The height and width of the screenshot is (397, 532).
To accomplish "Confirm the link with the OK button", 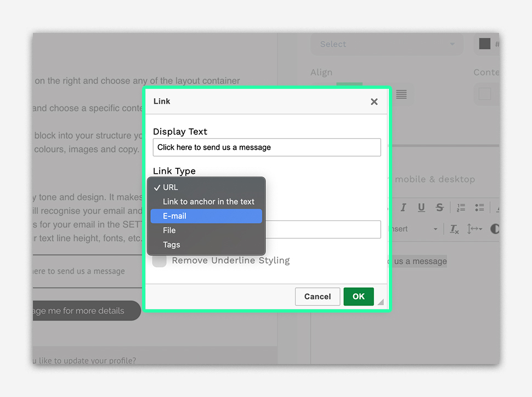I will click(x=359, y=296).
